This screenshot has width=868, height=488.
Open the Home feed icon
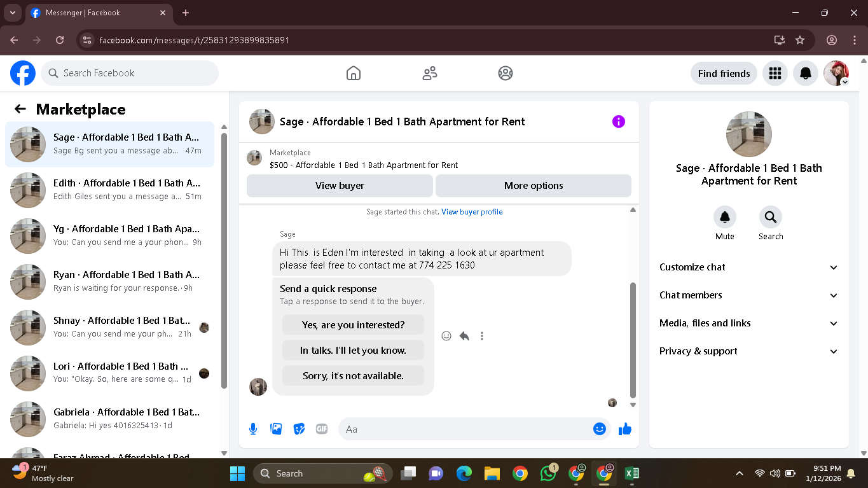click(354, 73)
